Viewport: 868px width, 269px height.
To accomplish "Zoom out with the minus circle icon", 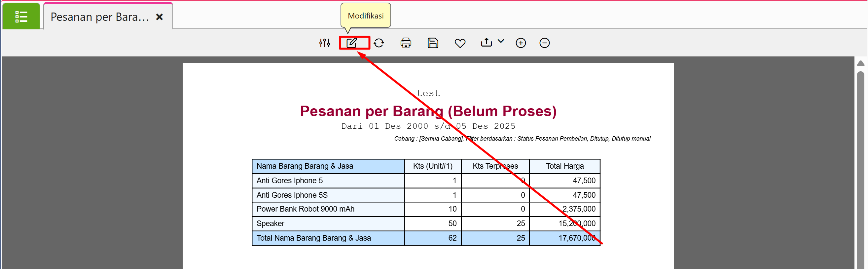I will pos(544,43).
